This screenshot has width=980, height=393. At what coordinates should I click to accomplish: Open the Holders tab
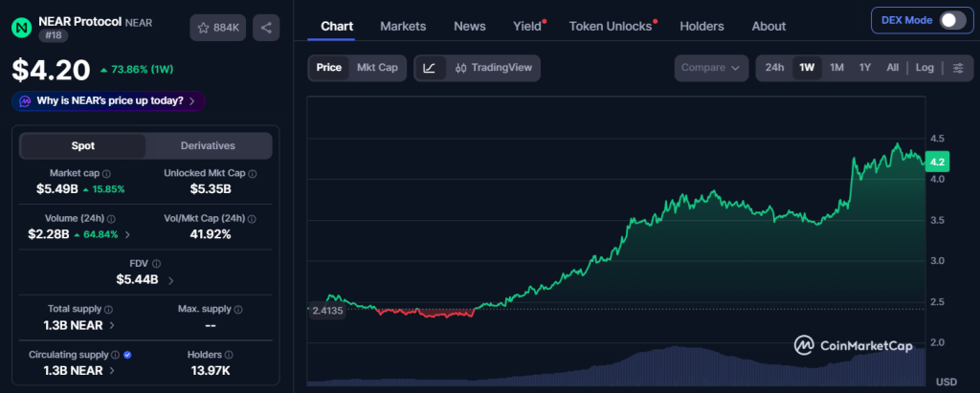(702, 26)
